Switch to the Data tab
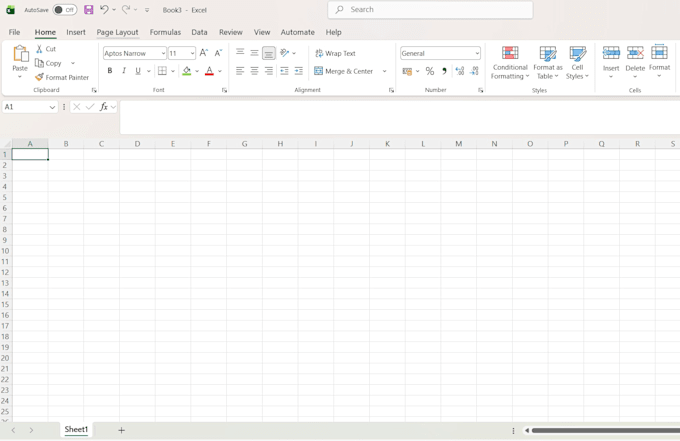This screenshot has width=680, height=441. coord(199,32)
